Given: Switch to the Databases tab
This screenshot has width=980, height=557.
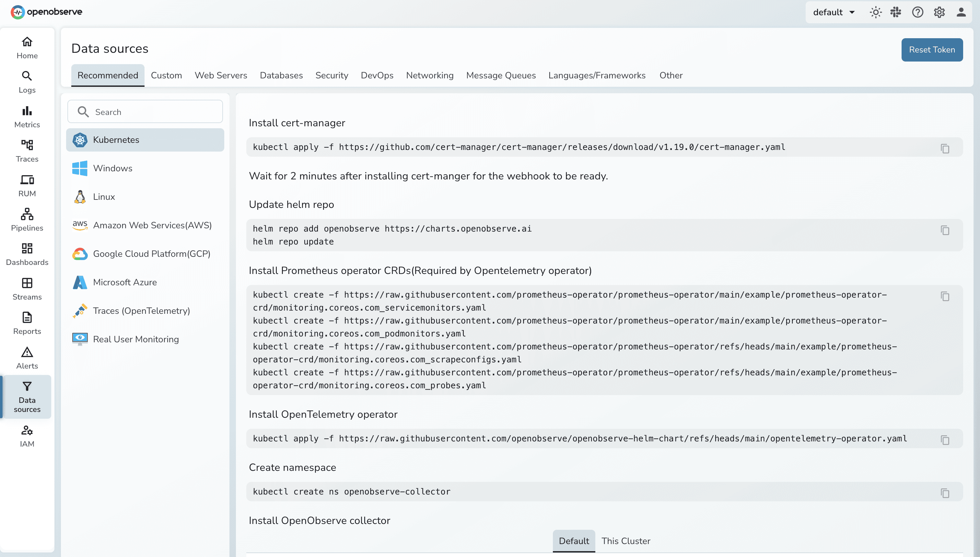Looking at the screenshot, I should 281,75.
